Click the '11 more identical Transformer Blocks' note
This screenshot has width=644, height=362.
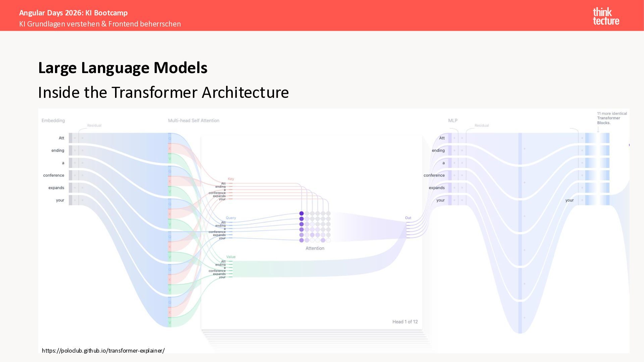611,118
